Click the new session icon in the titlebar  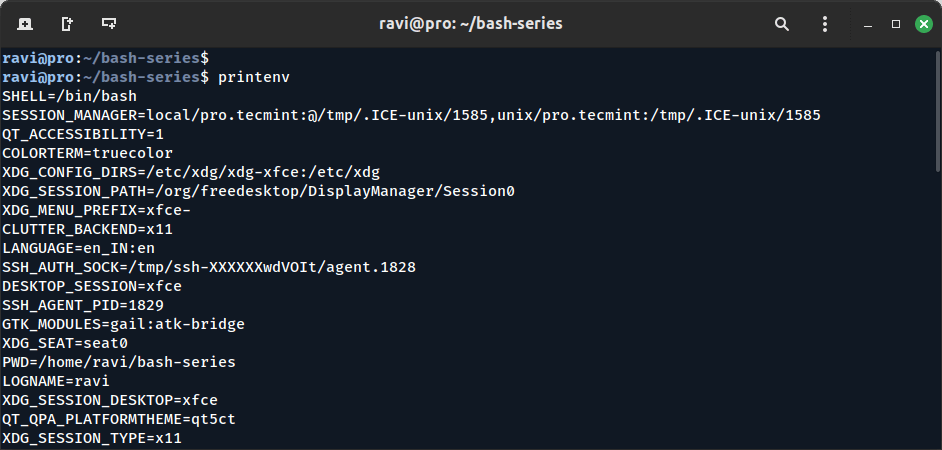point(25,22)
